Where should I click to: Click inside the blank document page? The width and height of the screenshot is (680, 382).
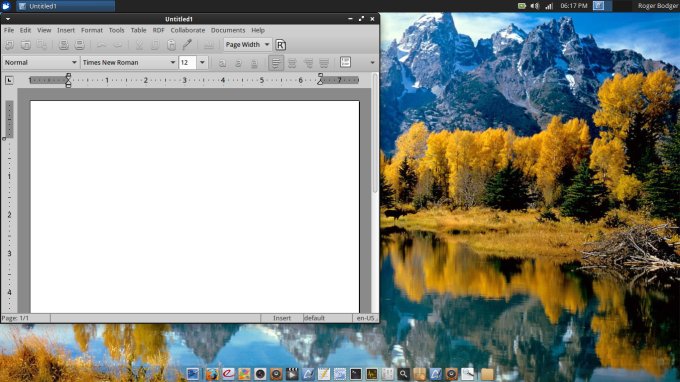(x=195, y=206)
